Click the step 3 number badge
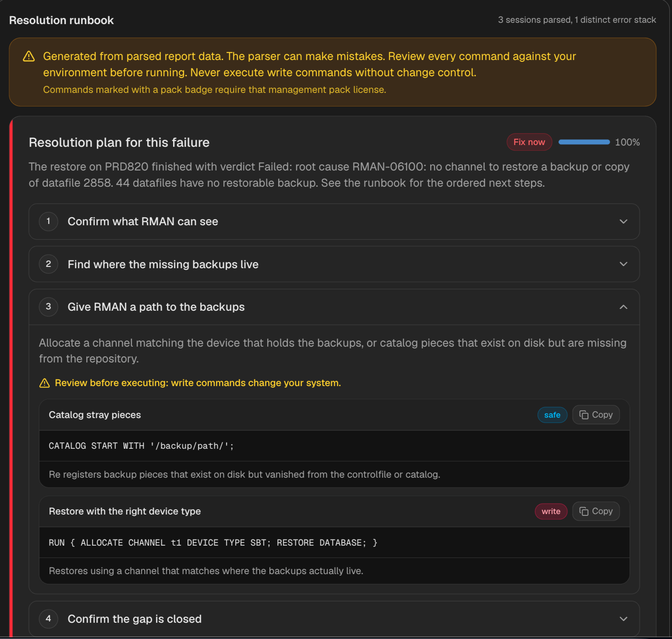 click(x=49, y=307)
